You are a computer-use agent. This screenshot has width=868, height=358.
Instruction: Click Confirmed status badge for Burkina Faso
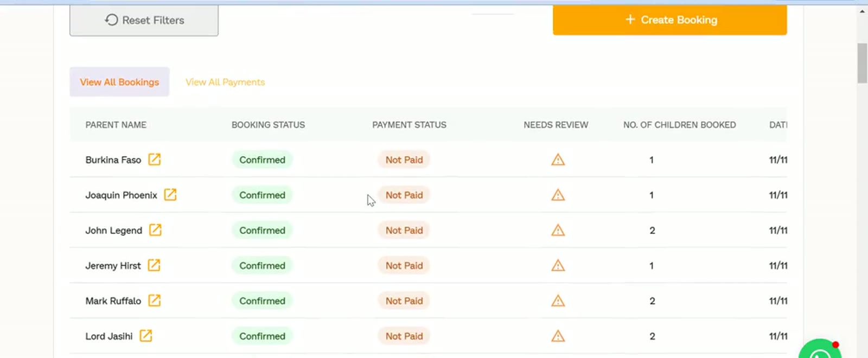pos(262,159)
